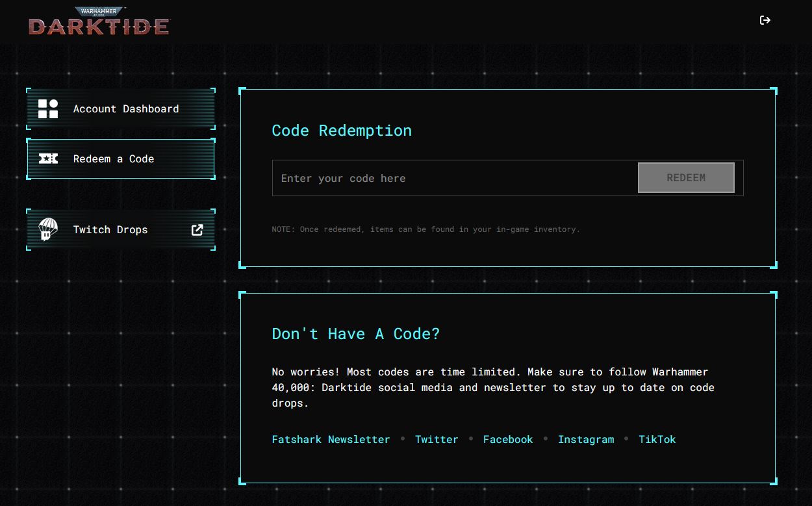The width and height of the screenshot is (812, 506).
Task: Visit the Twitter link
Action: [437, 440]
